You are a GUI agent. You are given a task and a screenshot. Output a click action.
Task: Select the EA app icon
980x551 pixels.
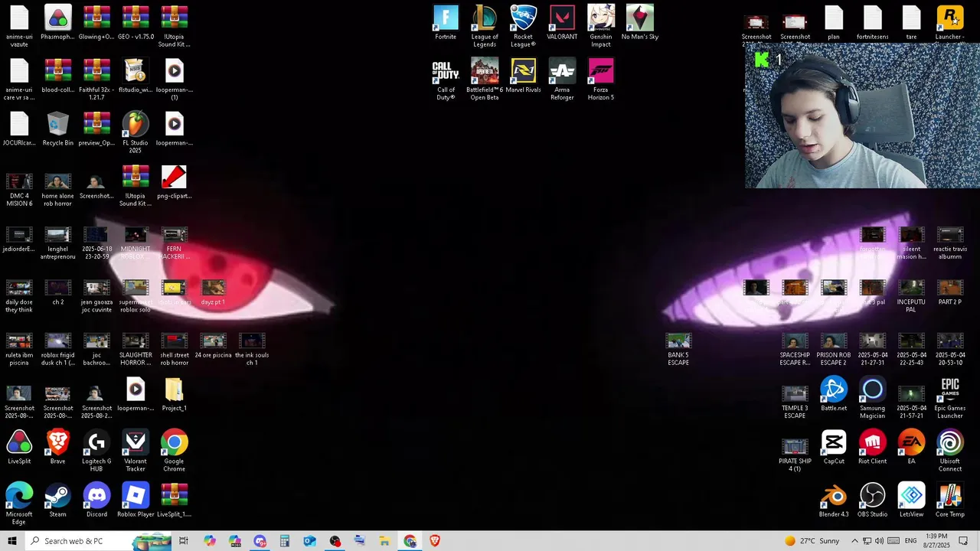coord(911,447)
